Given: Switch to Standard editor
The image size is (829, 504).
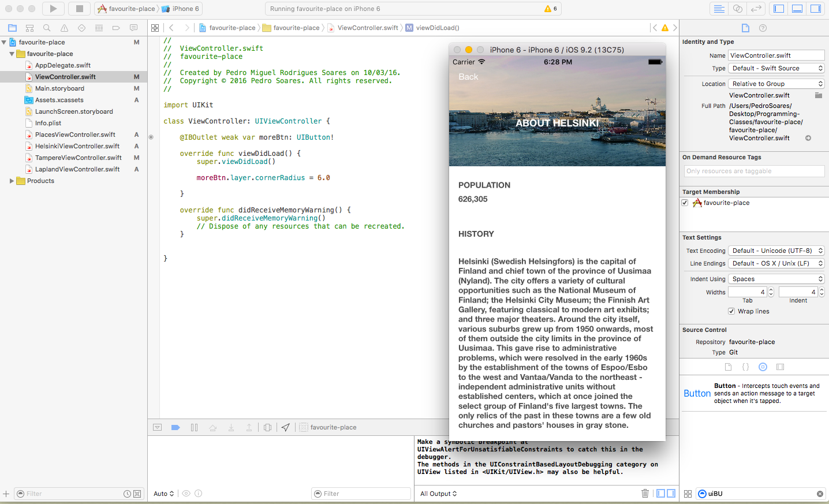Looking at the screenshot, I should point(719,9).
